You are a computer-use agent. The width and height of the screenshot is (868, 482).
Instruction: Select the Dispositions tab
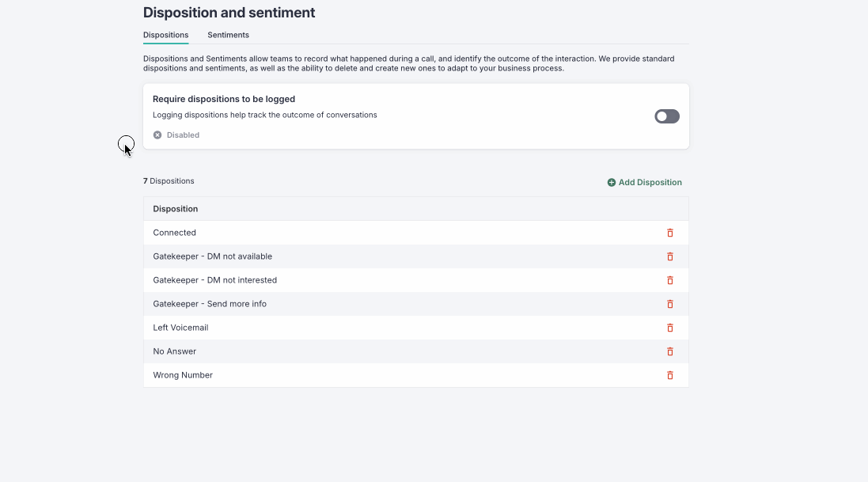pyautogui.click(x=165, y=35)
